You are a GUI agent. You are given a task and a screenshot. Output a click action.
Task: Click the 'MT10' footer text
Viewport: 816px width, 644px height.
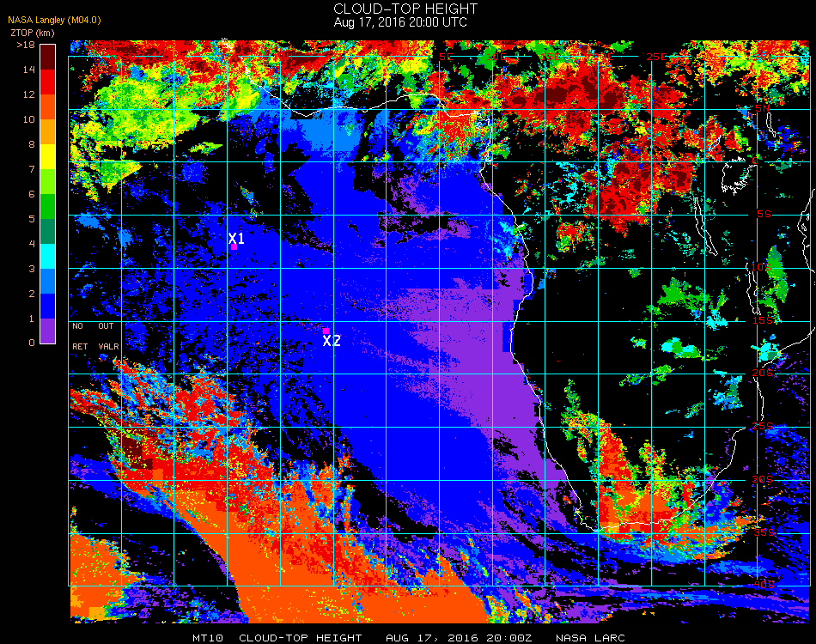click(208, 638)
